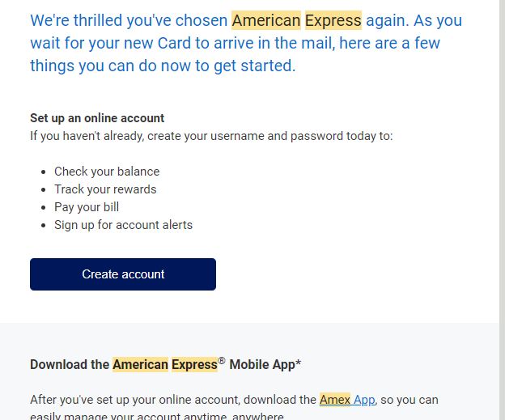Click the 'After you've set up' paragraph text

pyautogui.click(x=234, y=400)
